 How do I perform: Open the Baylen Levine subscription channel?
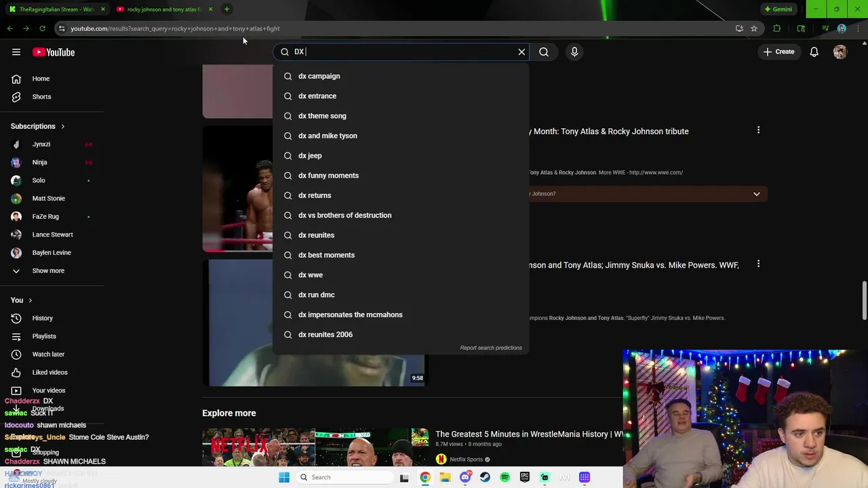(52, 253)
